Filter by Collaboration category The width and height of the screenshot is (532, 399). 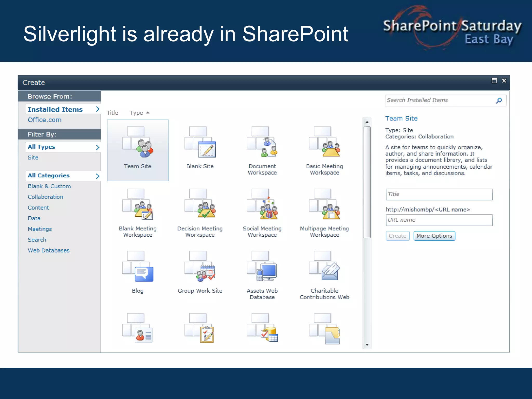(45, 197)
